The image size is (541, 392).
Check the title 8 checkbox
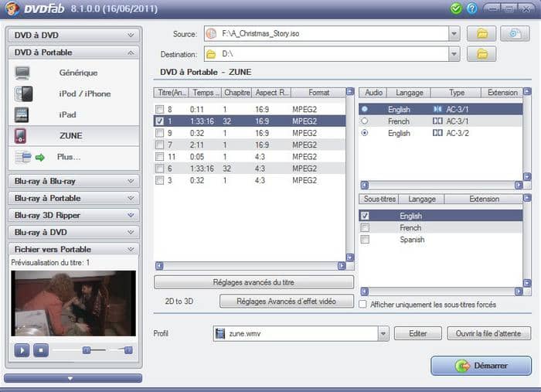click(x=159, y=109)
